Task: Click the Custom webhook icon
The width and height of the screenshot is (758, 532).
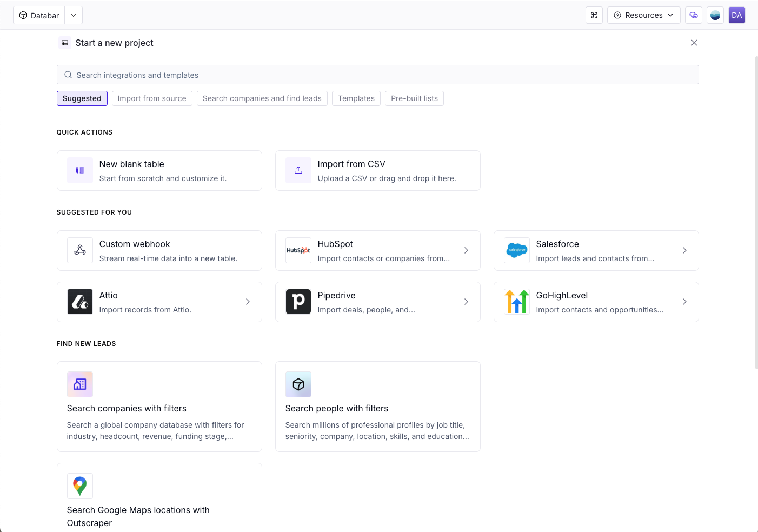Action: pos(80,250)
